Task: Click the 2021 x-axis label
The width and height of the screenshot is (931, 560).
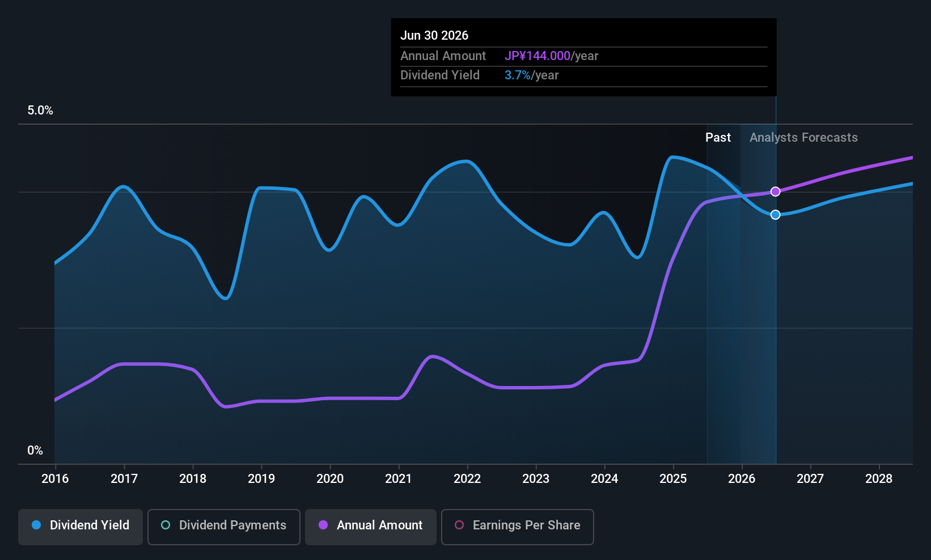Action: (399, 479)
